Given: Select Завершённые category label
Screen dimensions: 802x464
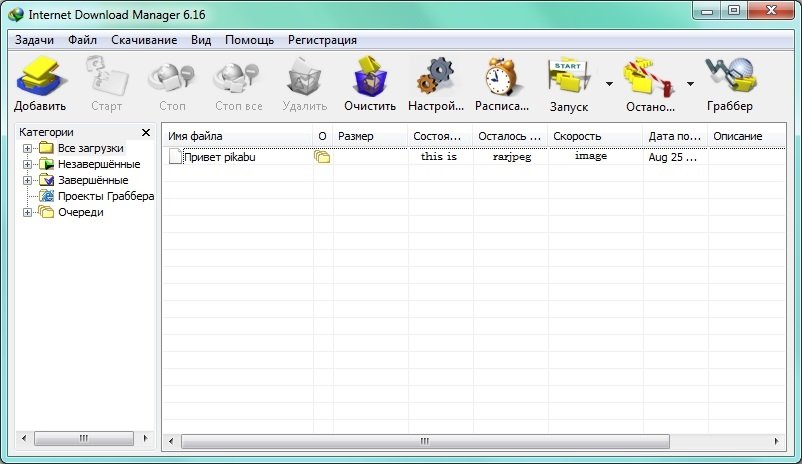Looking at the screenshot, I should pyautogui.click(x=93, y=180).
